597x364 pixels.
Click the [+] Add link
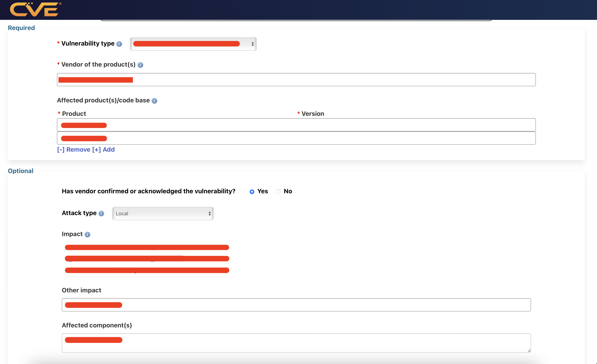[x=103, y=149]
